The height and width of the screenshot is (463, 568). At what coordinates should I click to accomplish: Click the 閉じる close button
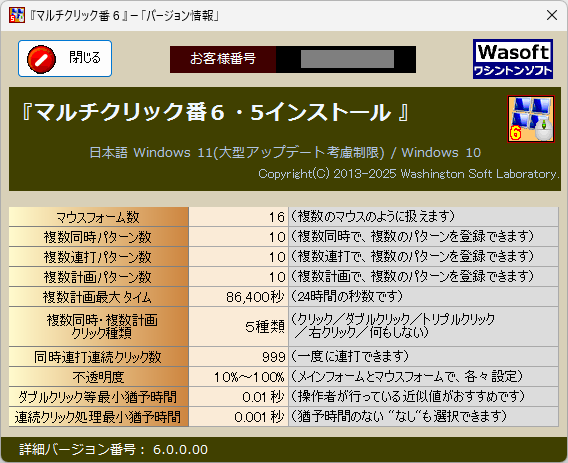[x=65, y=58]
